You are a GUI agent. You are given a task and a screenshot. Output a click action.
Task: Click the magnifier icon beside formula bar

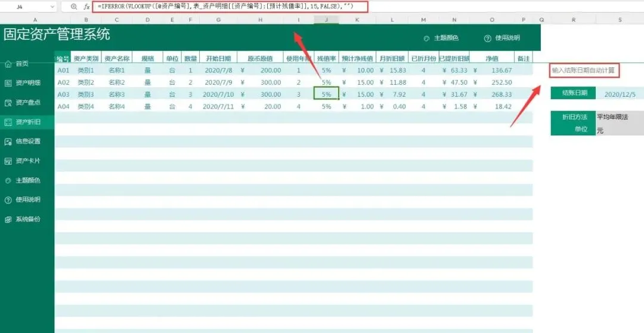point(74,7)
